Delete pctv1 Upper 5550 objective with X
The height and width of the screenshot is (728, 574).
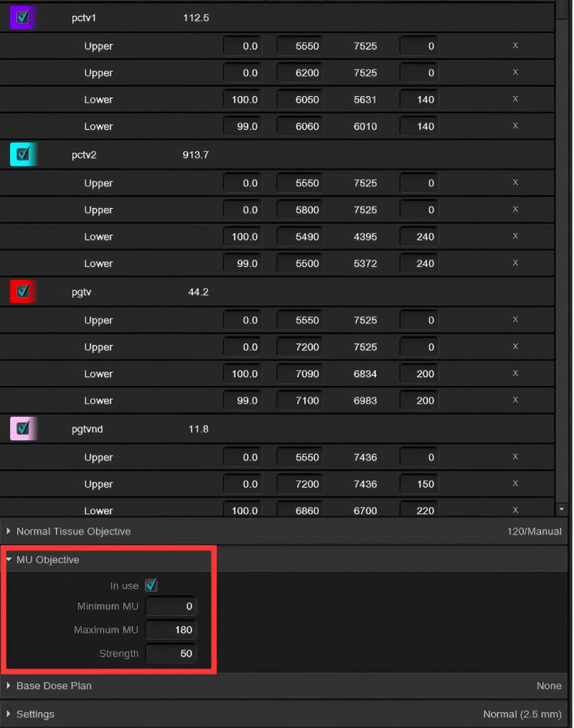515,45
